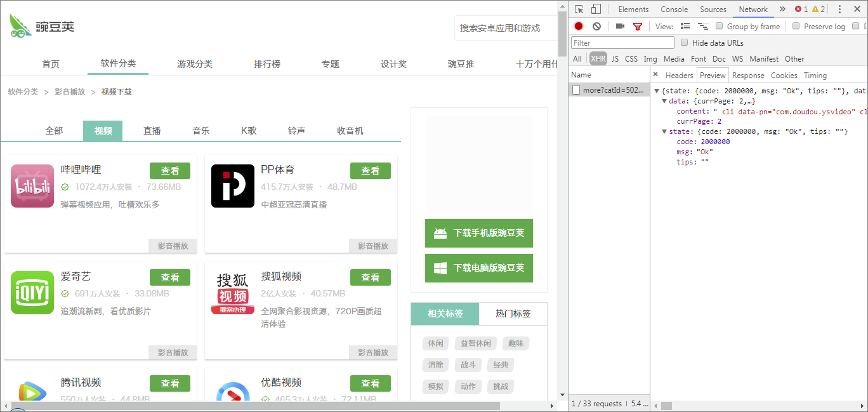Viewport: 868px width, 412px height.
Task: Click 查看 button for 哔哩哔哩
Action: pyautogui.click(x=170, y=171)
